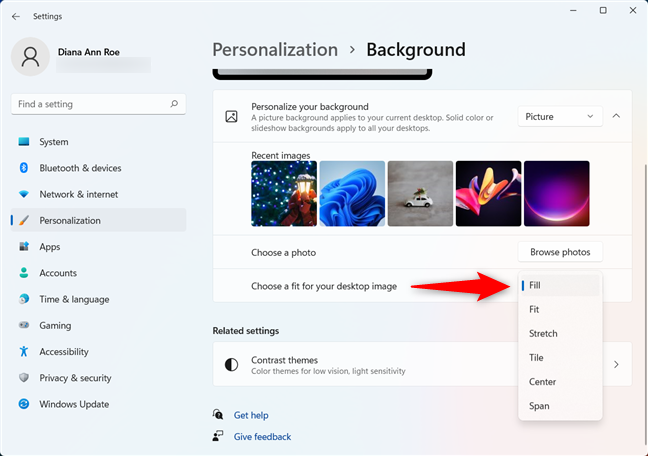Image resolution: width=648 pixels, height=456 pixels.
Task: Click the Network wifi icon
Action: click(24, 194)
